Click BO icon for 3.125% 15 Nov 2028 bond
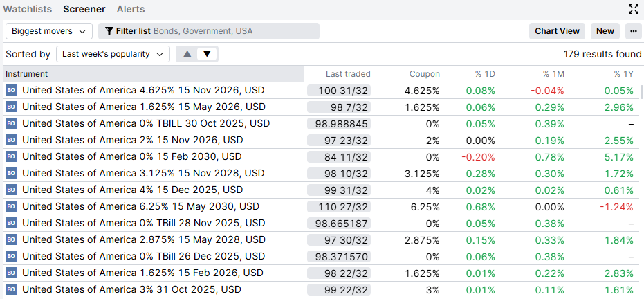Screen dimensions: 644x299 [x=11, y=173]
